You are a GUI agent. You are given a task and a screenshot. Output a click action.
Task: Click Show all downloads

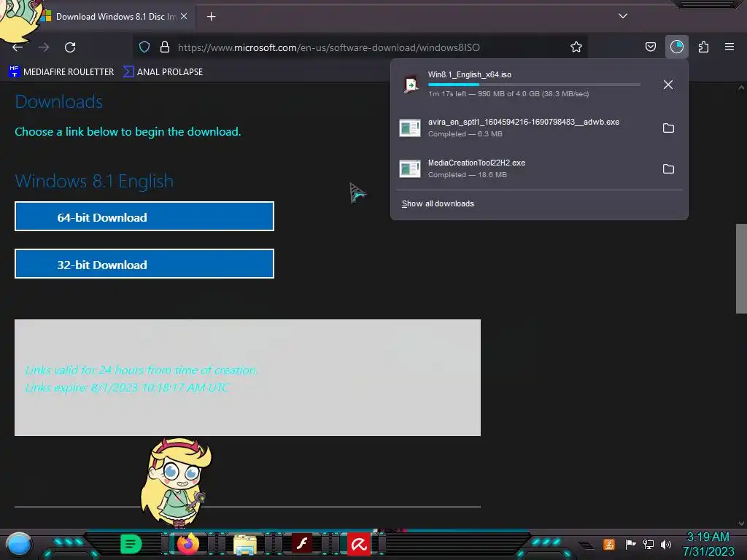[x=438, y=204]
